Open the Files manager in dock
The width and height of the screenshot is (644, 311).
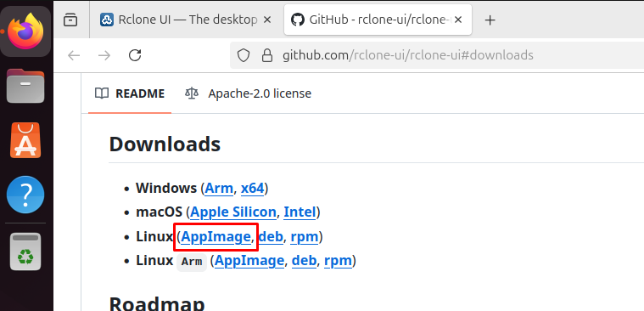(x=25, y=86)
